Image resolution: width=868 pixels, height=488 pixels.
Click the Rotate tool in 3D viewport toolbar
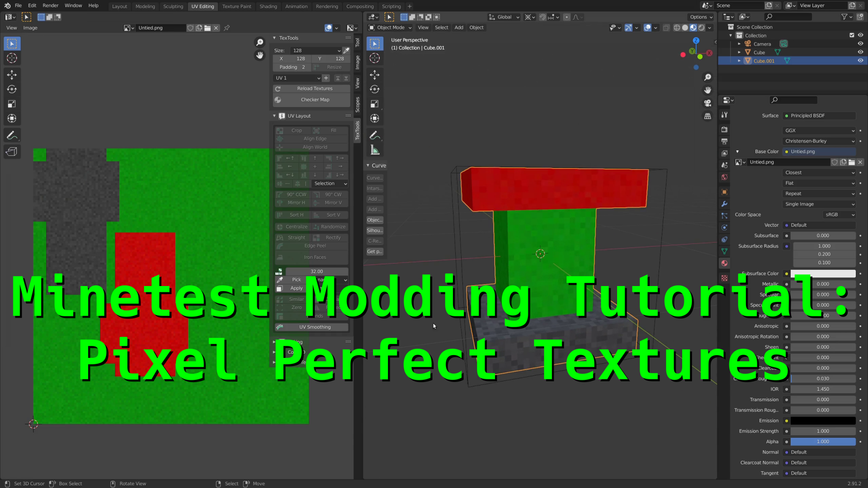(x=375, y=89)
